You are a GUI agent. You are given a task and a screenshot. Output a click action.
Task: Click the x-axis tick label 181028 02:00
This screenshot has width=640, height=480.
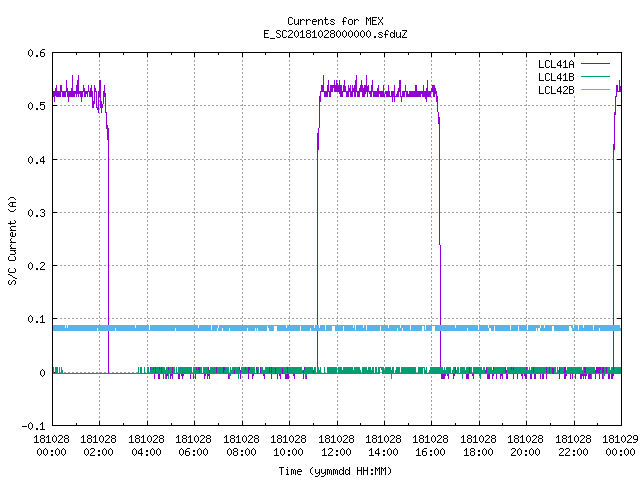click(98, 445)
